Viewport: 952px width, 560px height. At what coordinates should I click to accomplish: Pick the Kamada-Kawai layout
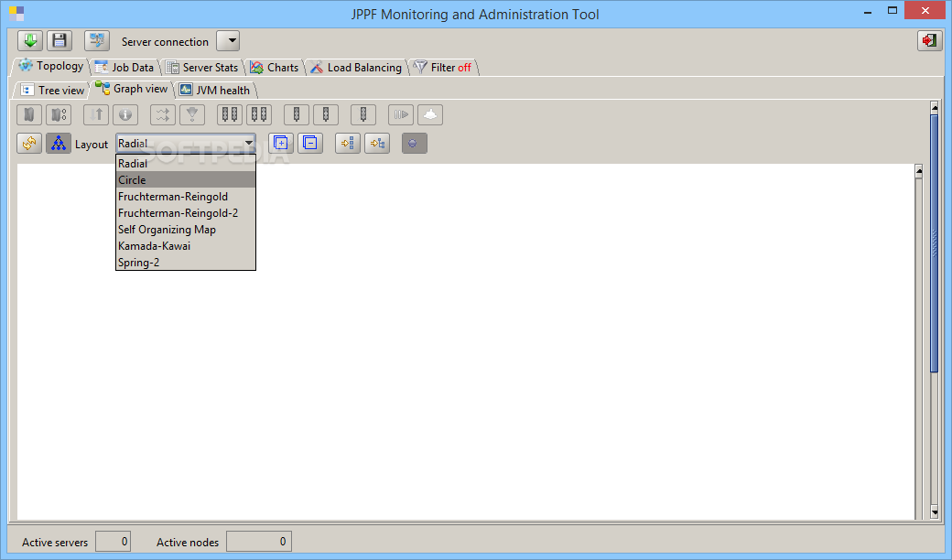tap(186, 245)
